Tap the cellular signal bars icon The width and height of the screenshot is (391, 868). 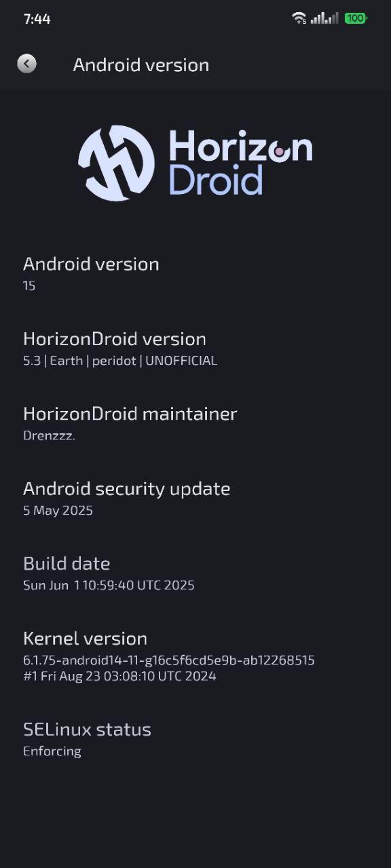(x=324, y=18)
